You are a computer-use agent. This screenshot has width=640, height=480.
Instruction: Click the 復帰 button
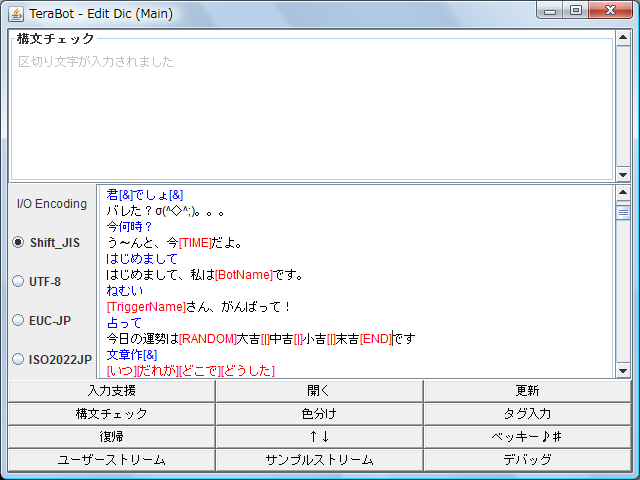[x=111, y=437]
